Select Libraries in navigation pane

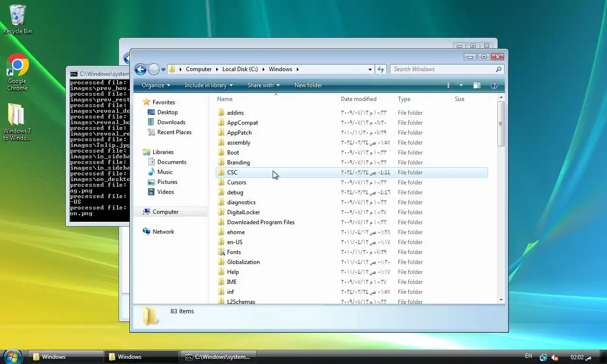(x=163, y=152)
